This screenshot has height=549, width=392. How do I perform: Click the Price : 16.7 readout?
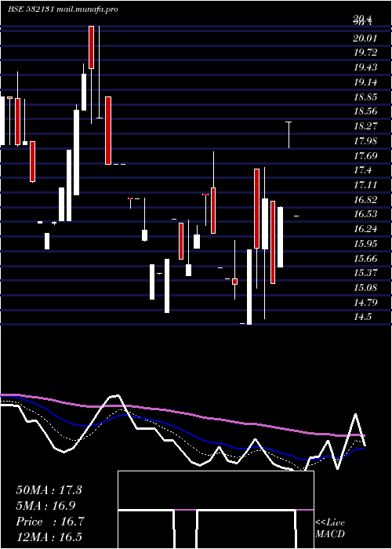coord(49,522)
